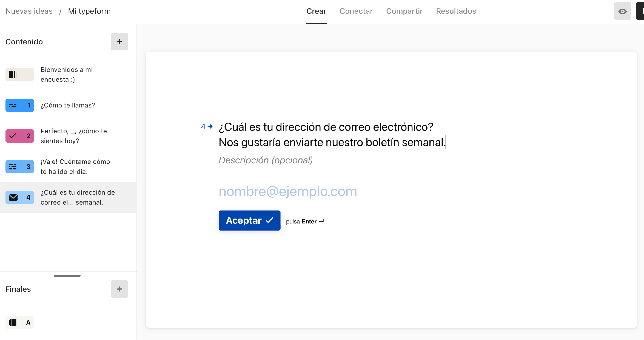Switch to the Crear tab
644x340 pixels.
point(316,11)
